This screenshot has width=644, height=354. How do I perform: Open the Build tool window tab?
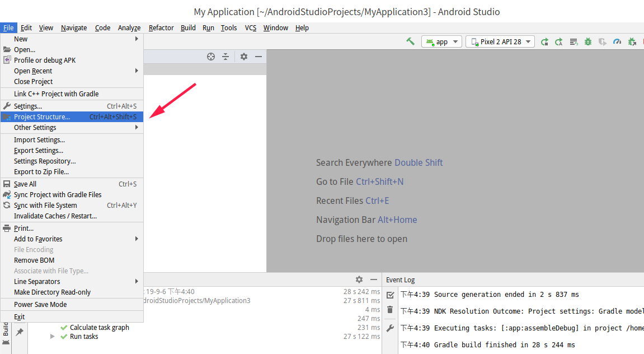click(6, 334)
